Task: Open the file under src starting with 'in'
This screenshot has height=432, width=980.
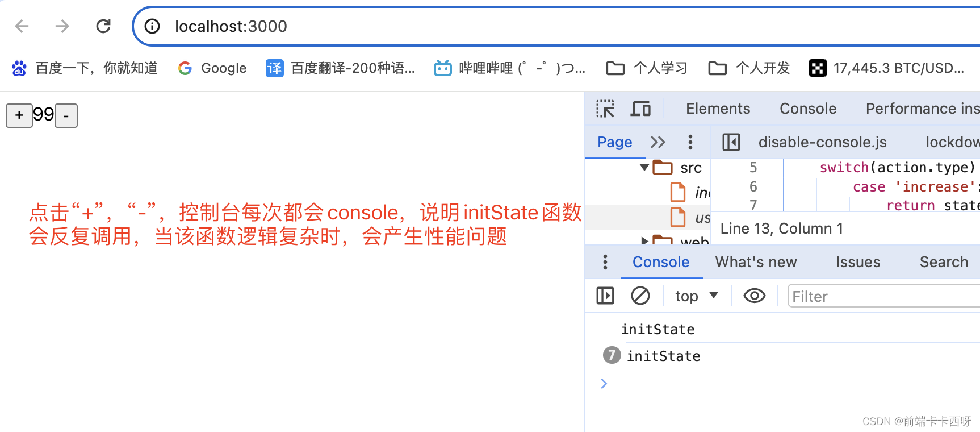Action: [x=690, y=193]
